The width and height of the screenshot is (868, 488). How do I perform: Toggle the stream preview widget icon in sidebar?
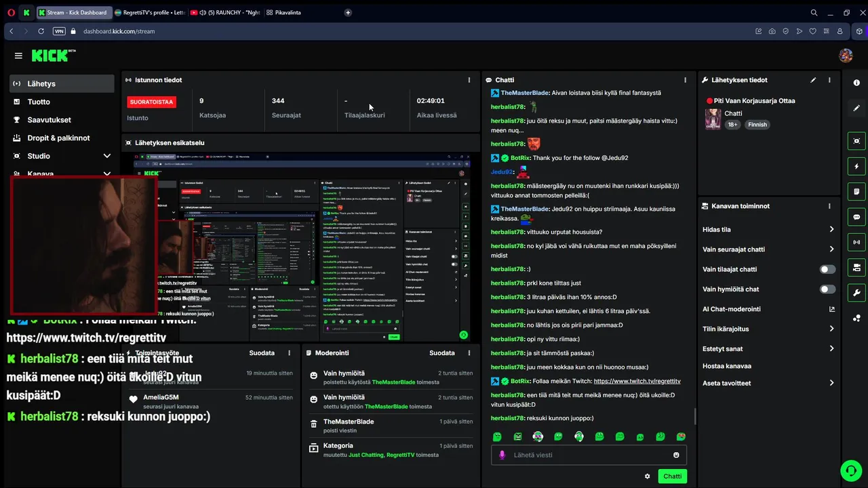point(856,141)
